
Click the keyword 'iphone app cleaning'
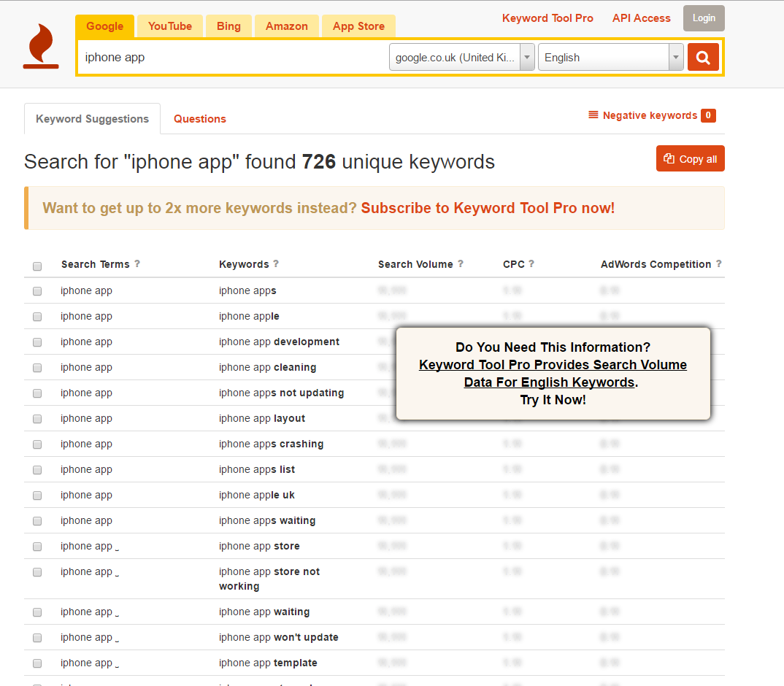click(x=267, y=368)
